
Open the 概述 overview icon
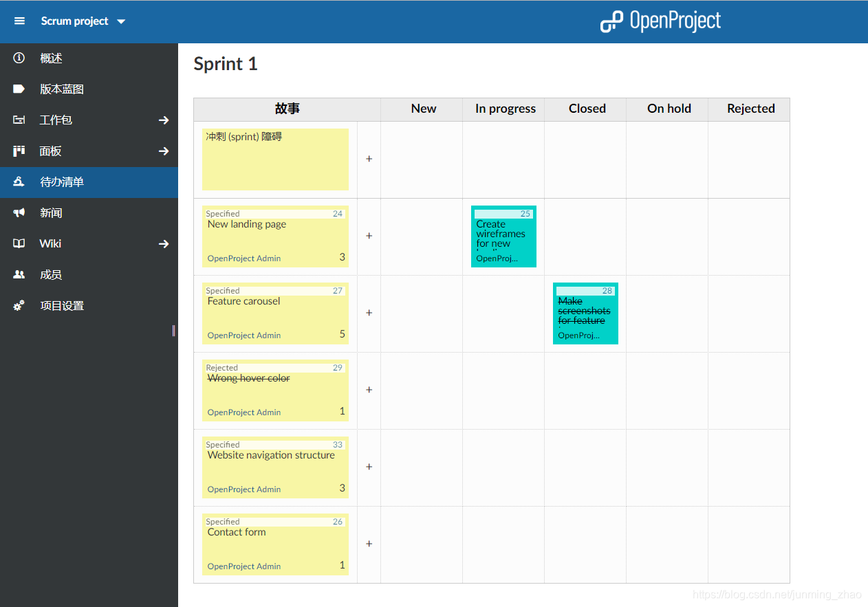(x=19, y=58)
